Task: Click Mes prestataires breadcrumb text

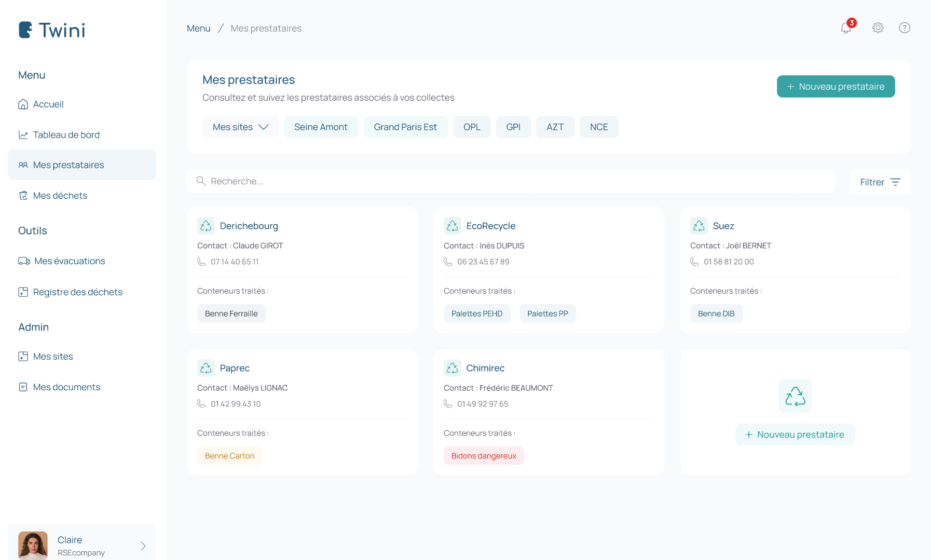Action: click(x=266, y=29)
